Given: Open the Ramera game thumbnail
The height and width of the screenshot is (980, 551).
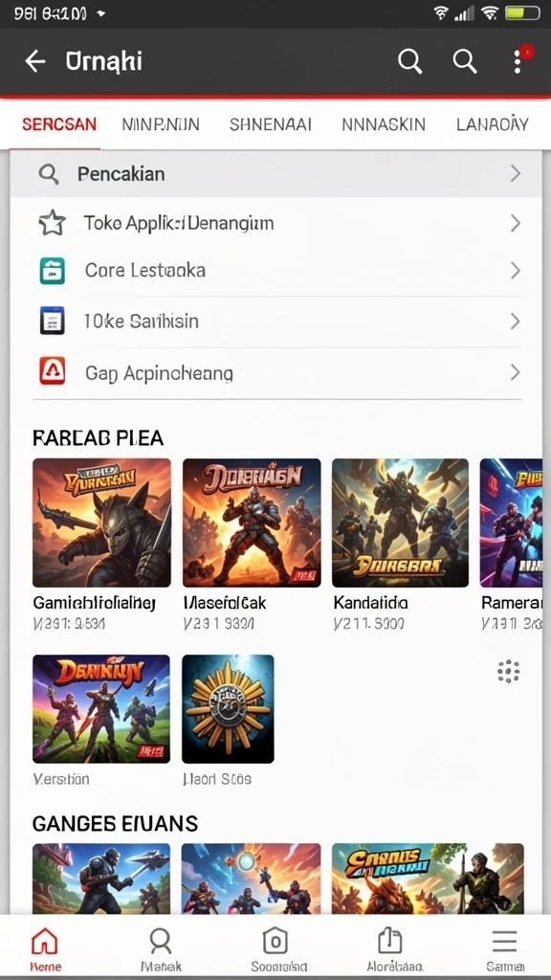Looking at the screenshot, I should pos(511,523).
